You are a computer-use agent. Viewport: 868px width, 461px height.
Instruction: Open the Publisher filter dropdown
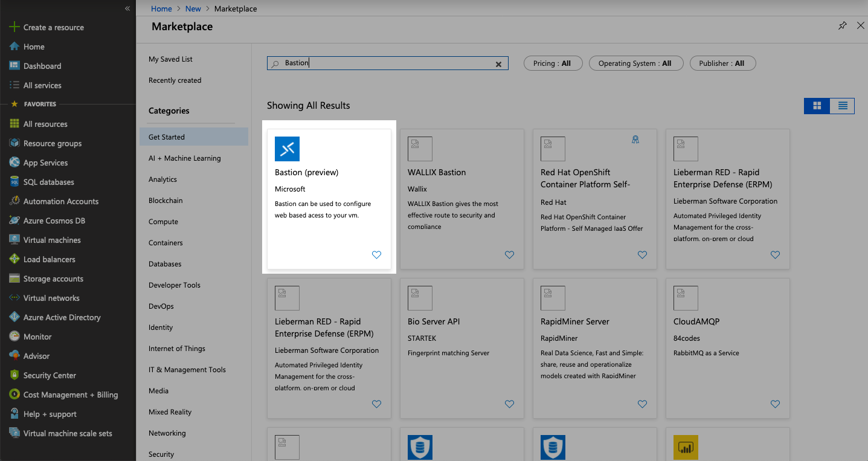[722, 63]
